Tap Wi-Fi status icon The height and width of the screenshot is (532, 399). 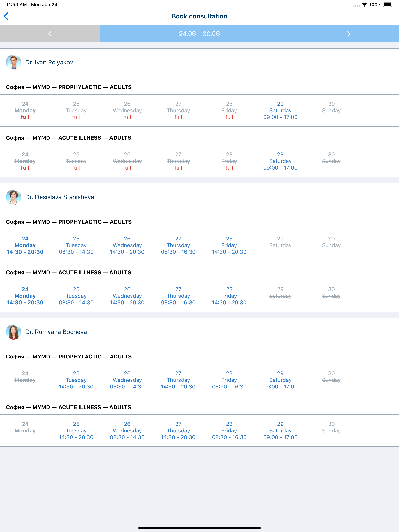pos(364,4)
